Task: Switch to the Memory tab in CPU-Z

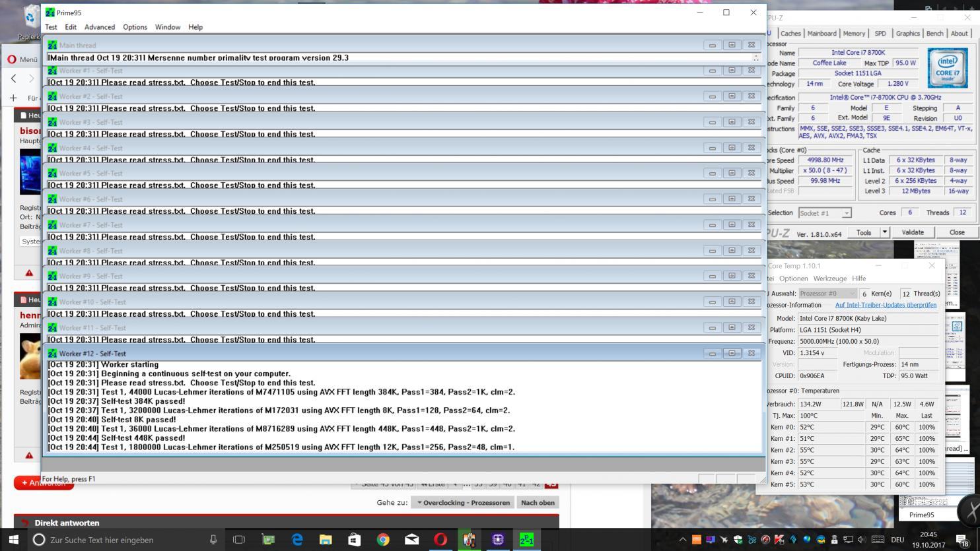Action: coord(854,34)
